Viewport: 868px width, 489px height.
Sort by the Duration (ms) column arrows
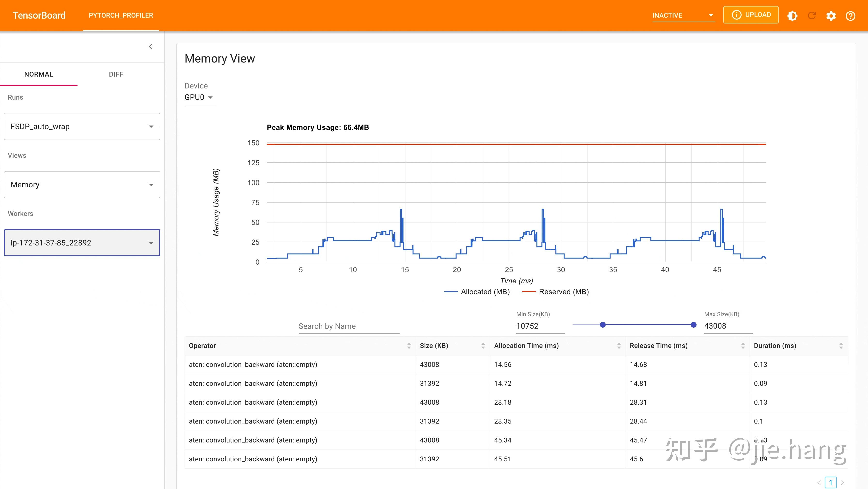841,346
